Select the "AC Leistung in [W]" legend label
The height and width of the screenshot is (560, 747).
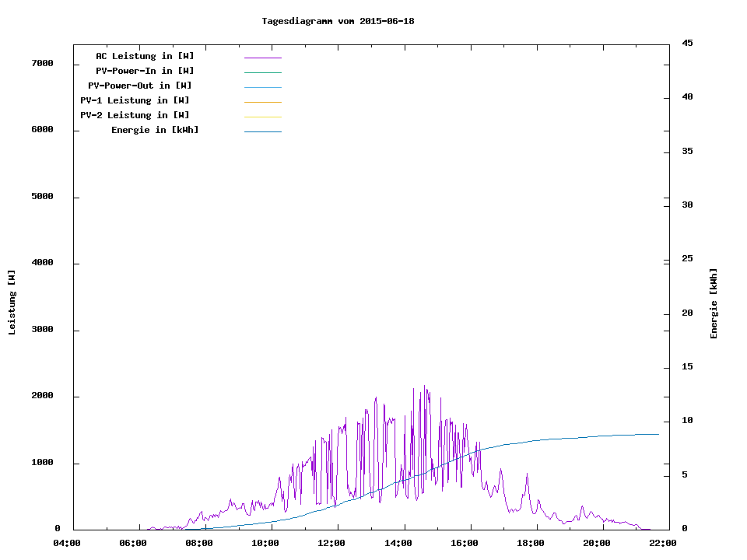[x=145, y=56]
